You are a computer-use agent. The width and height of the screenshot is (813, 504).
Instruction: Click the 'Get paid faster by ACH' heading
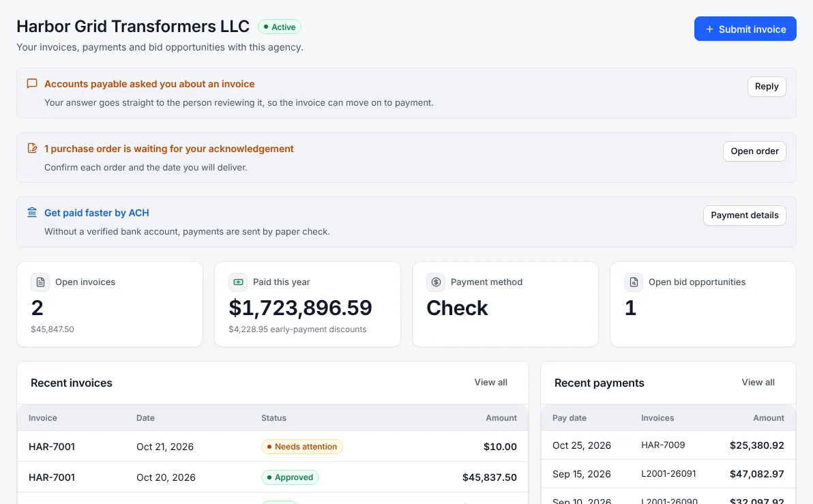pos(96,213)
